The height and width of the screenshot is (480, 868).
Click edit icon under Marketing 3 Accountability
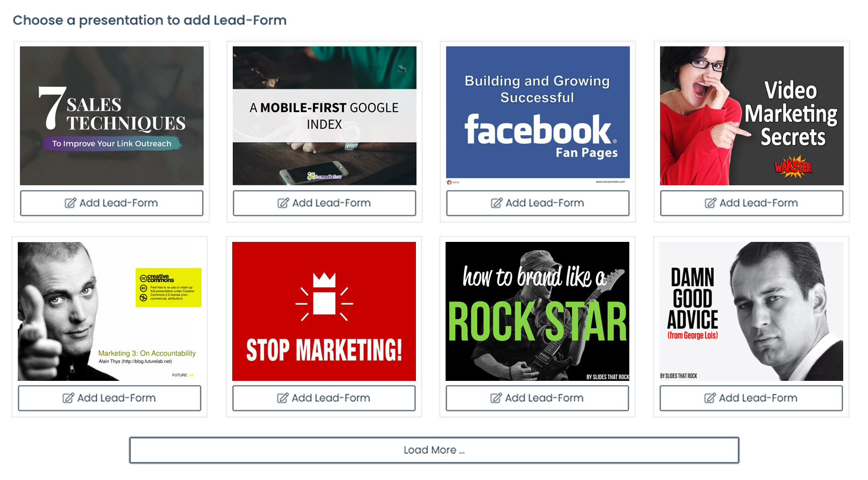[x=68, y=398]
